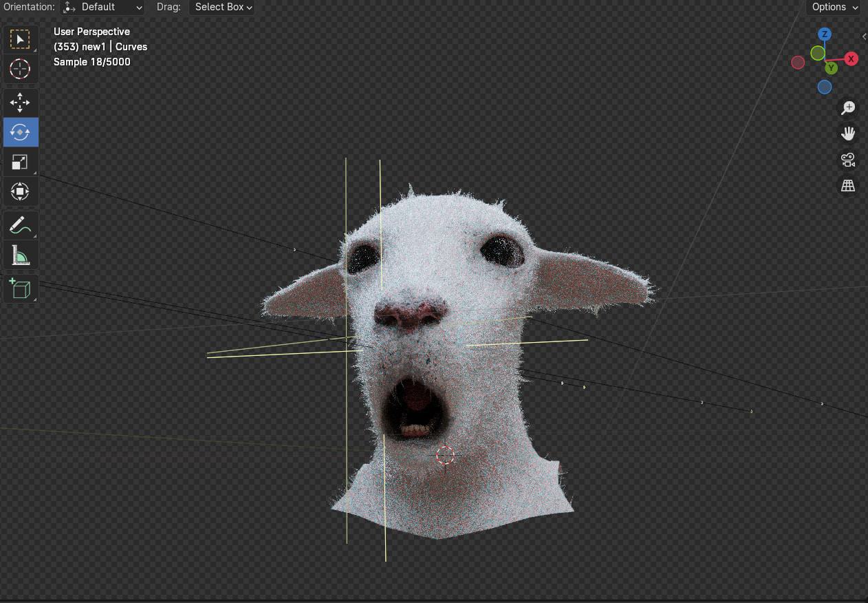Expand the sidebar with the small arrow
868x603 pixels.
(864, 36)
